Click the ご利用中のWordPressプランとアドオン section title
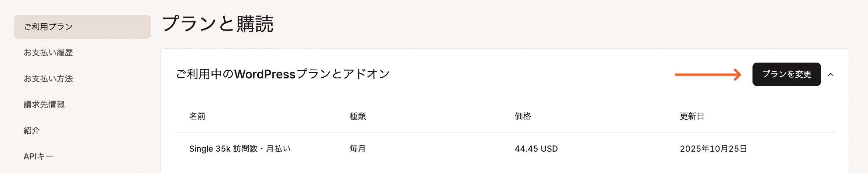 pos(283,74)
